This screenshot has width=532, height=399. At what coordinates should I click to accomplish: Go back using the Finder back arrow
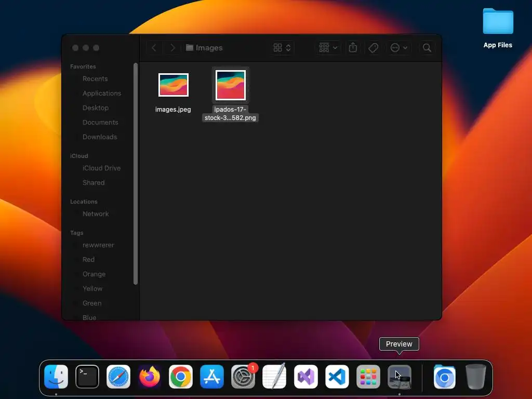coord(154,48)
